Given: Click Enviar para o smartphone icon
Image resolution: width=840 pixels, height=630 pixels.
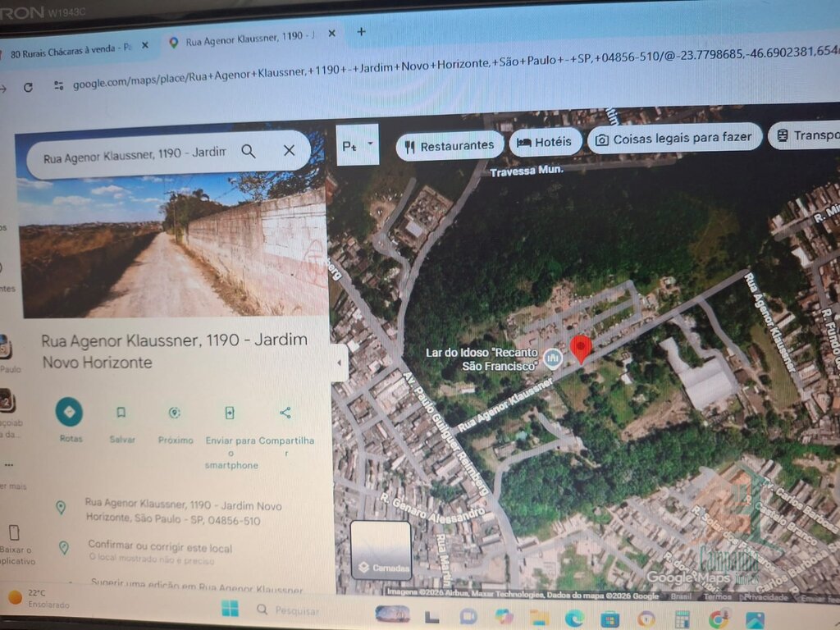Looking at the screenshot, I should click(230, 413).
